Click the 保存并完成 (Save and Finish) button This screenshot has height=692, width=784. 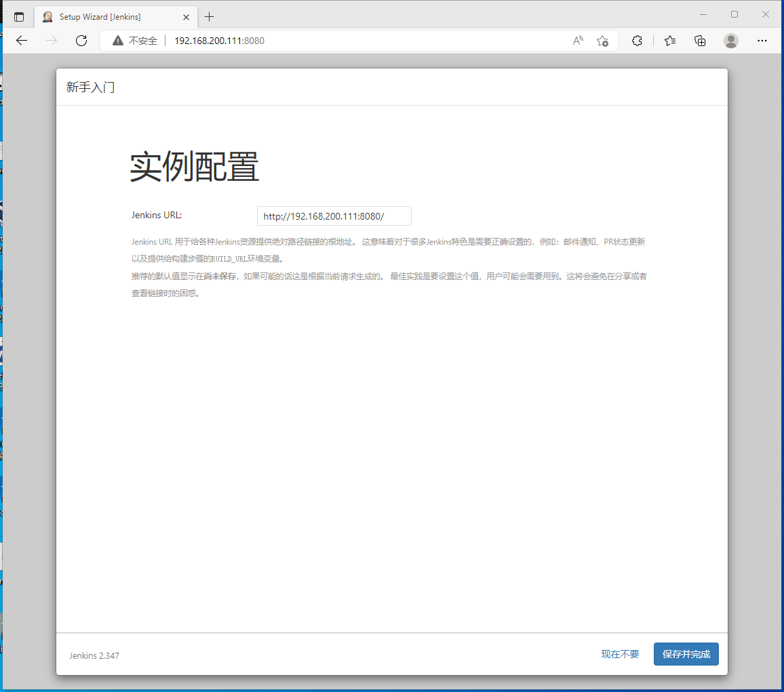tap(686, 654)
